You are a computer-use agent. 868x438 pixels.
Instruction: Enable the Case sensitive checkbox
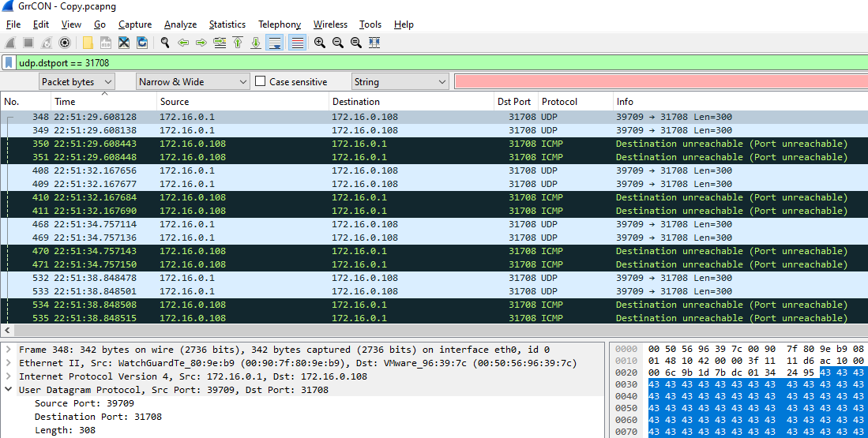261,81
